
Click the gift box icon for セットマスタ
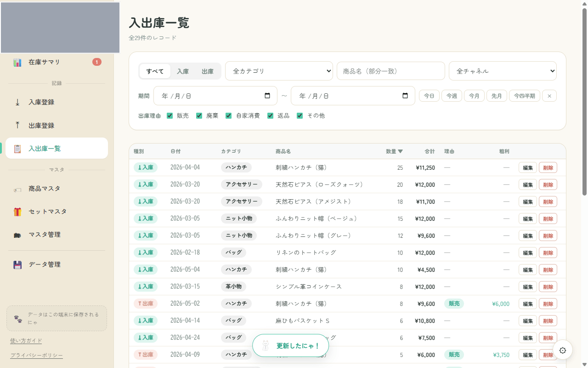(x=17, y=212)
